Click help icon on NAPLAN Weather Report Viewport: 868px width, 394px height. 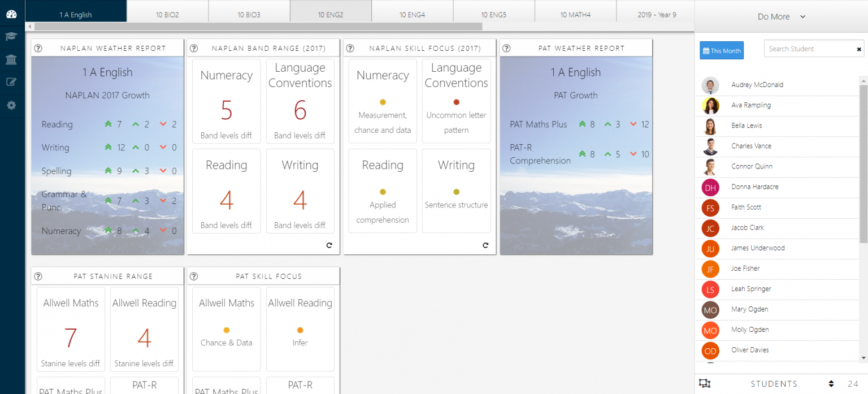[38, 48]
